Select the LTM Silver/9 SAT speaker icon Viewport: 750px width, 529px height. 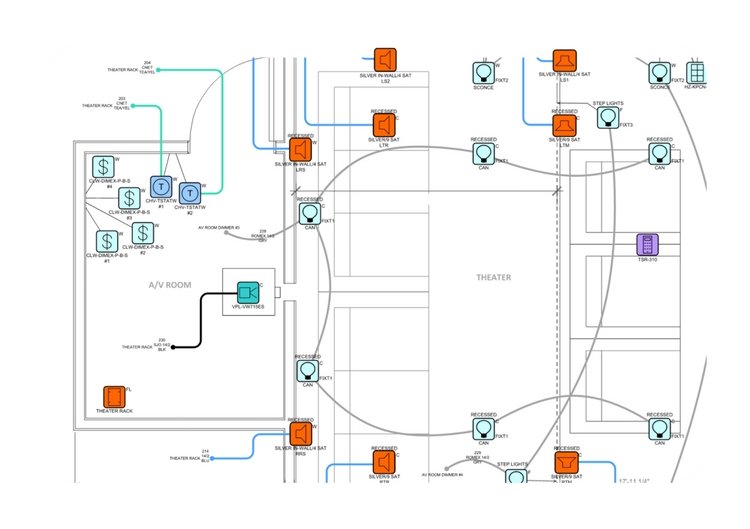(565, 126)
